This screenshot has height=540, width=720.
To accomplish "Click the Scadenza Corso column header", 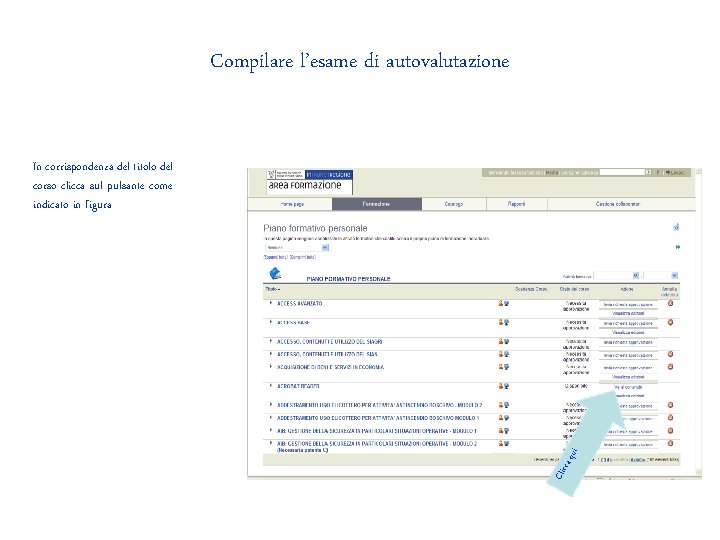I will coord(531,289).
